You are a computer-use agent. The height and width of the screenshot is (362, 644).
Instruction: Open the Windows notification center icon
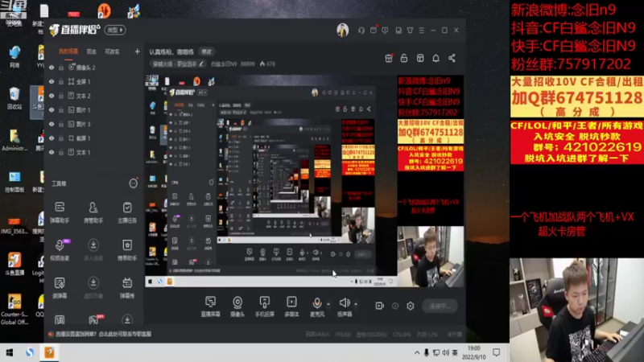pyautogui.click(x=497, y=352)
